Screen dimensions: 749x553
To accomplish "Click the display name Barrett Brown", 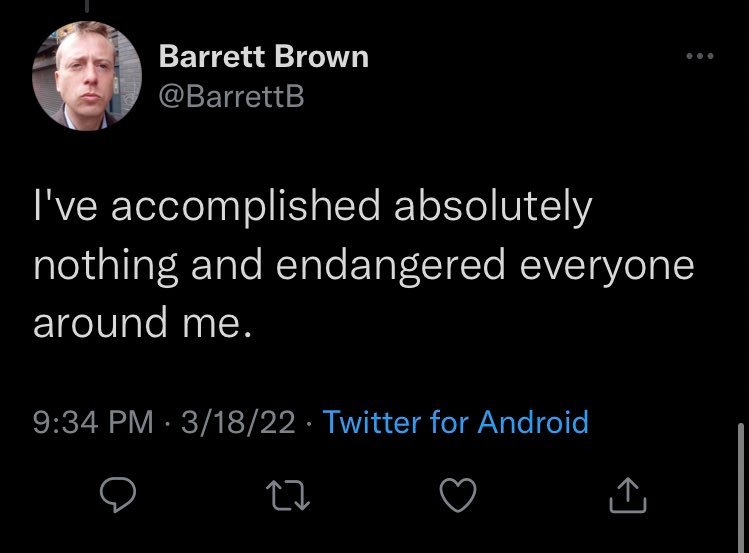I will 264,58.
